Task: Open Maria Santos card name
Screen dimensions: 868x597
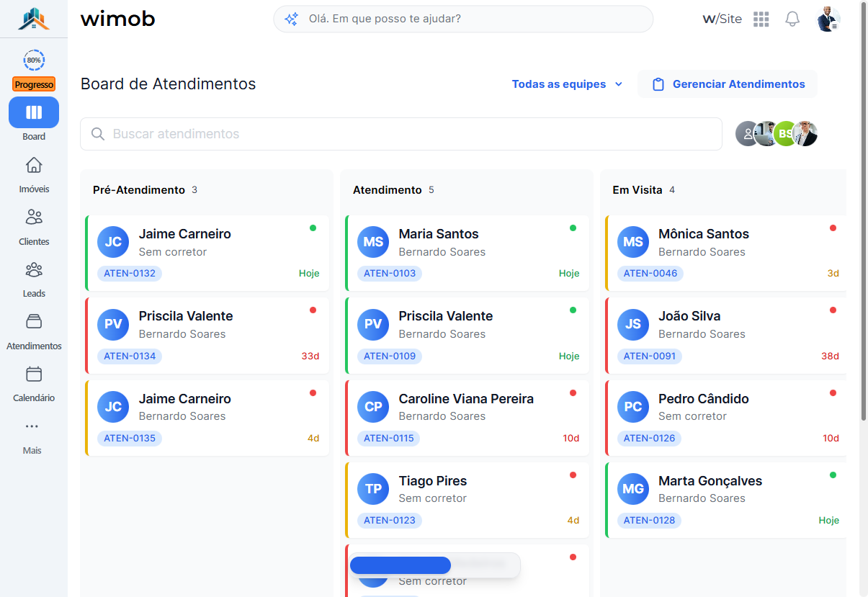Action: (439, 234)
